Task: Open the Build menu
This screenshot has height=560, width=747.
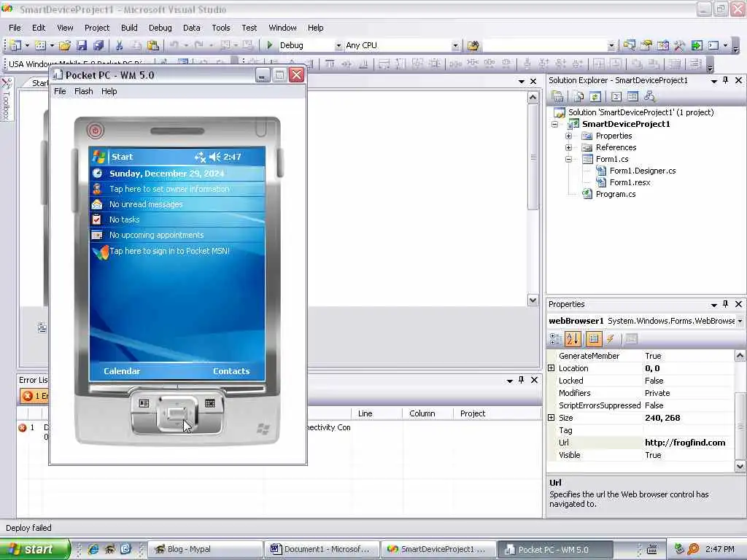Action: (129, 28)
